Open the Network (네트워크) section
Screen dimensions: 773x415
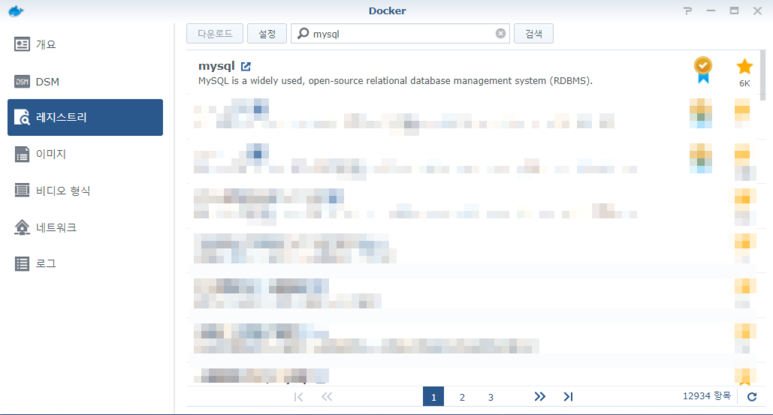click(85, 227)
